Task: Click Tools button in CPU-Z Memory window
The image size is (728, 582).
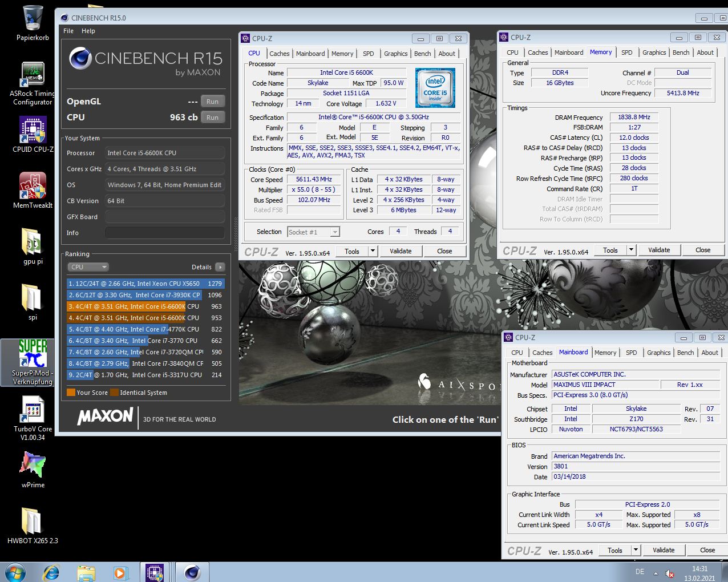Action: (x=610, y=250)
